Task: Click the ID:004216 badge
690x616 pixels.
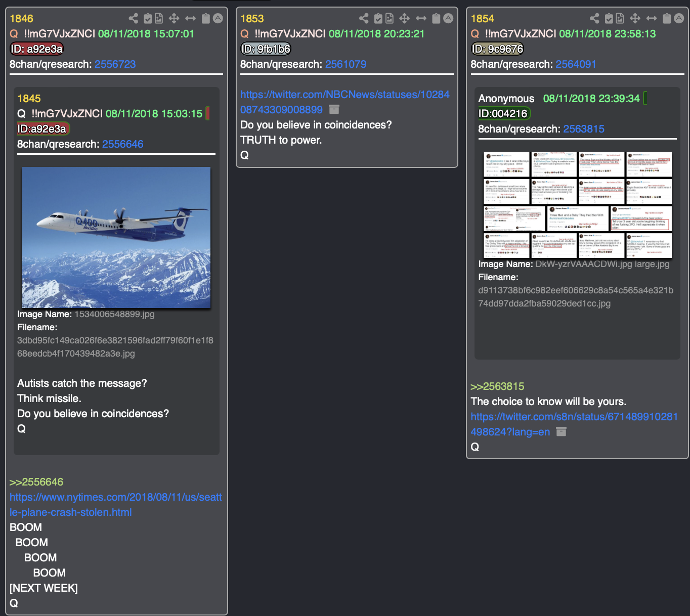Action: 504,114
